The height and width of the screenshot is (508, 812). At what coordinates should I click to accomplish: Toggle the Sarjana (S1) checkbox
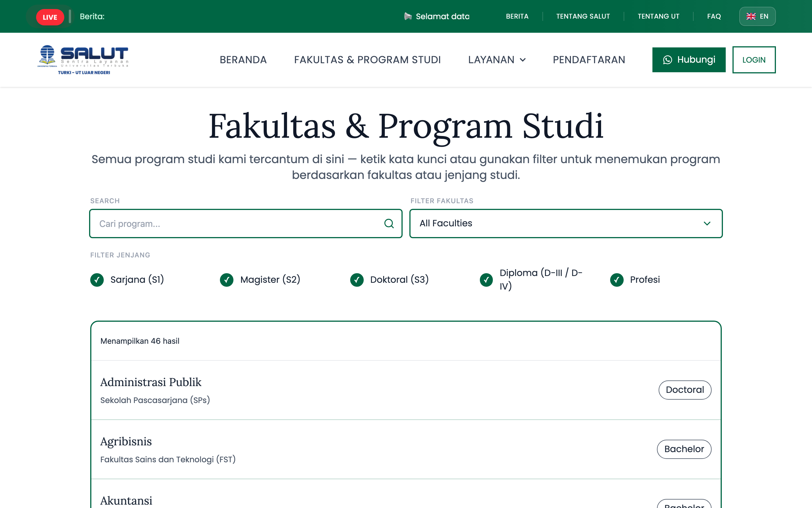97,279
